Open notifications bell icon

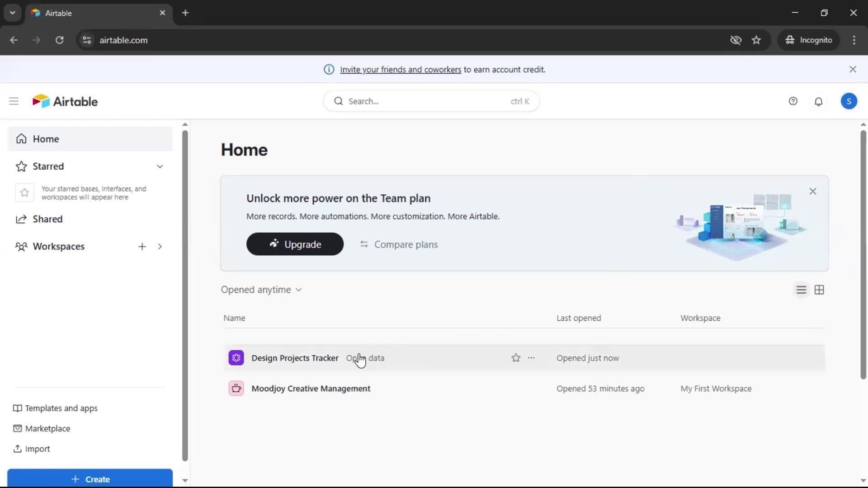point(818,101)
